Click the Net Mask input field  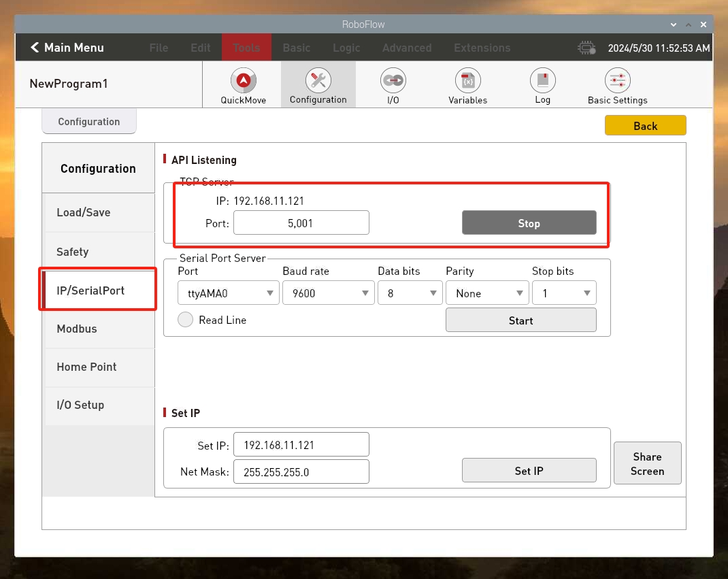tap(301, 472)
